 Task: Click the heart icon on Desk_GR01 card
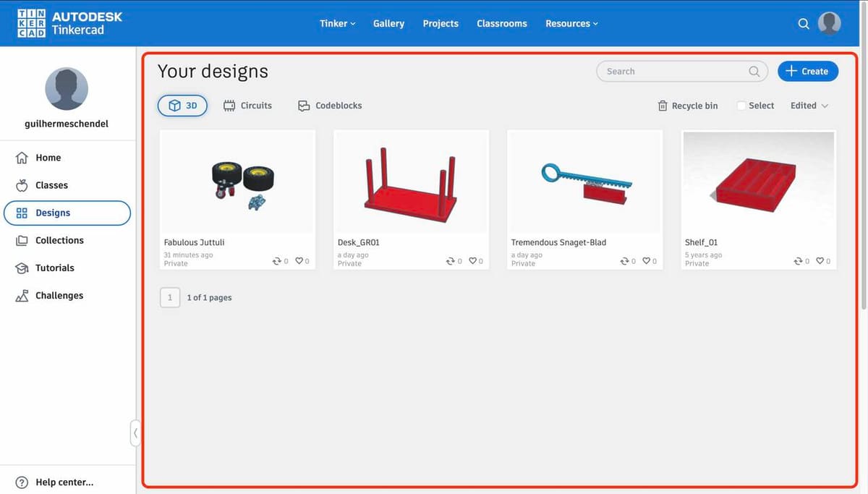pyautogui.click(x=473, y=261)
